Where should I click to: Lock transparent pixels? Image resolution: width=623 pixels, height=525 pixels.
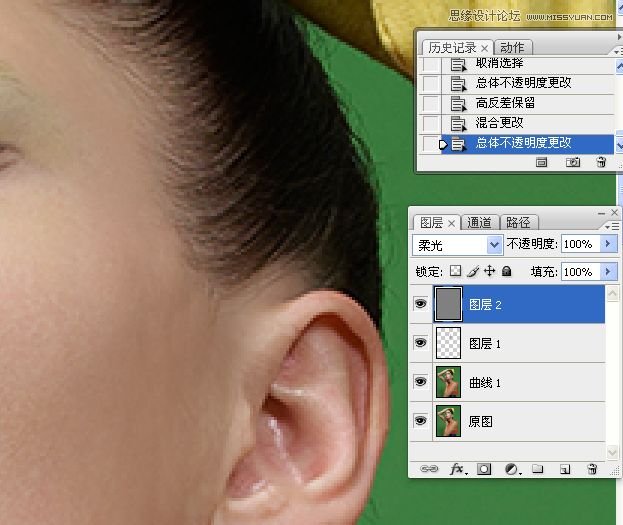(x=455, y=271)
